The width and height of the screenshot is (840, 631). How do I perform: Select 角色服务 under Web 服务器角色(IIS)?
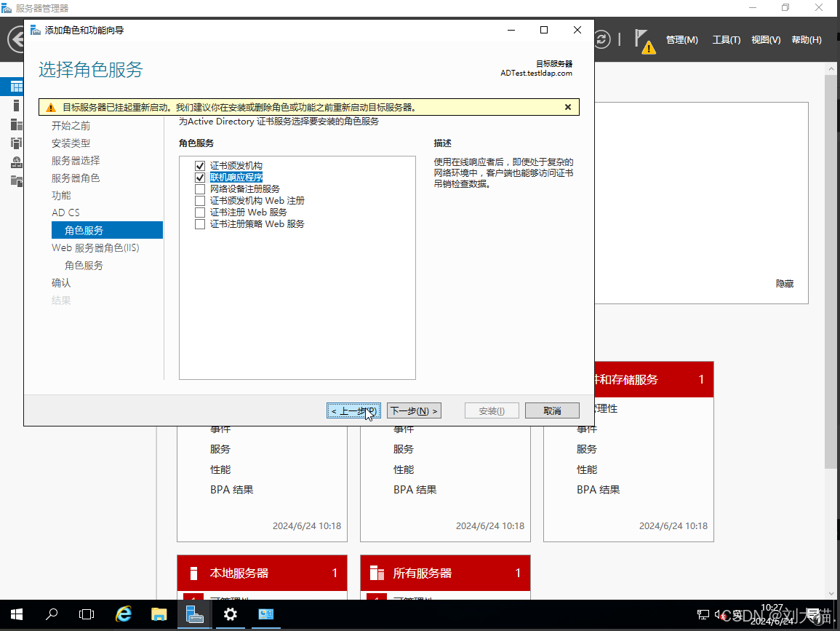click(x=84, y=266)
